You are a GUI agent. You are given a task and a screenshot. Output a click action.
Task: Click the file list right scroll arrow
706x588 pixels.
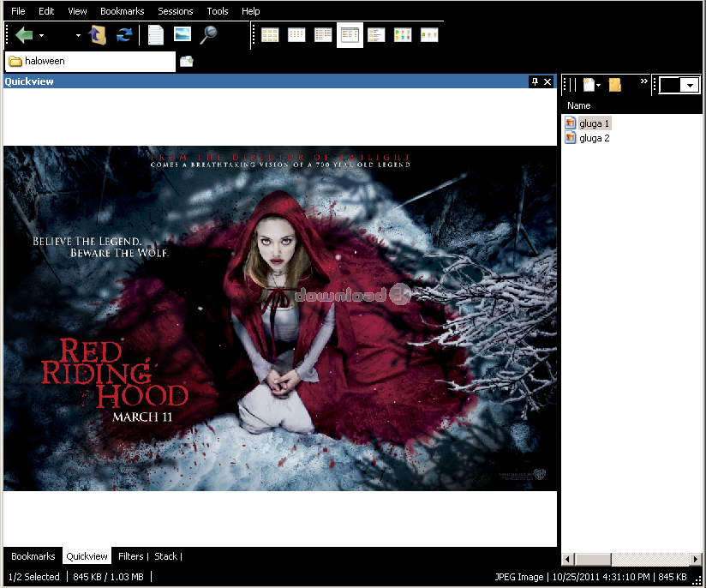(x=696, y=559)
